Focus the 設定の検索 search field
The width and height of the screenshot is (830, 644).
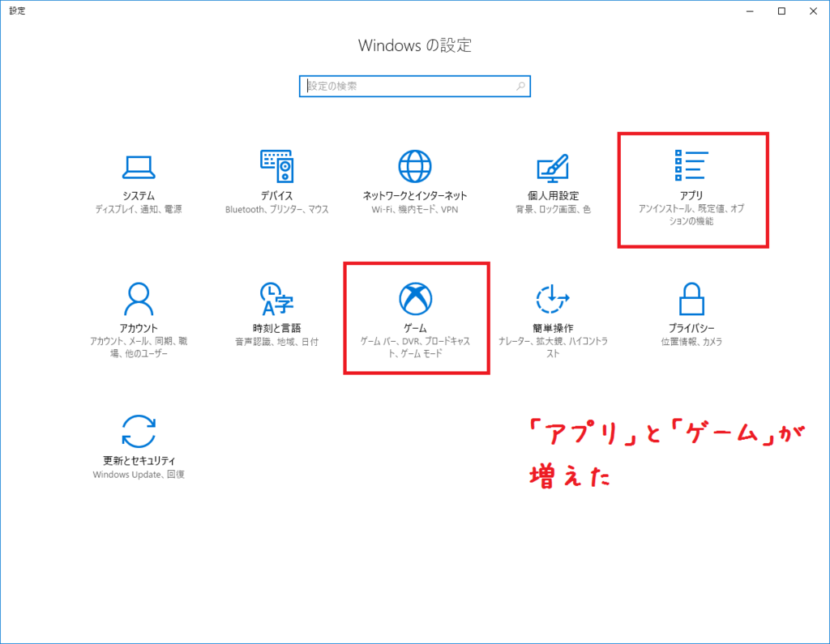pyautogui.click(x=415, y=86)
